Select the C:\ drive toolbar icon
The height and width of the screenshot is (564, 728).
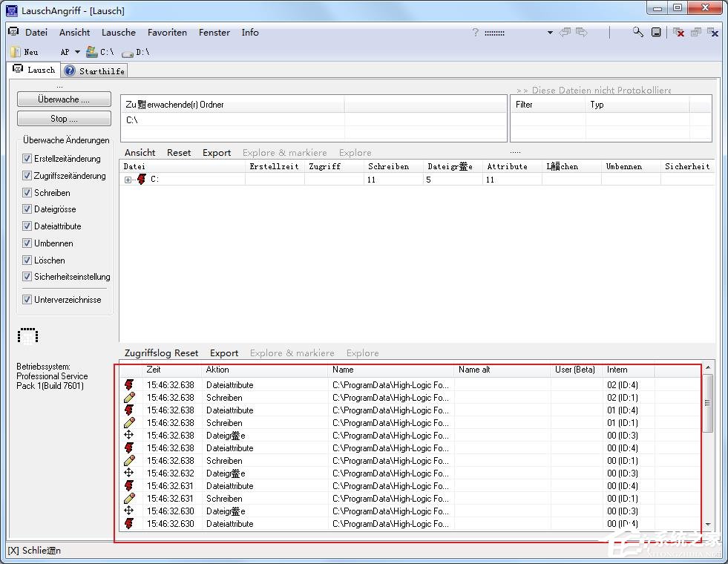(92, 52)
